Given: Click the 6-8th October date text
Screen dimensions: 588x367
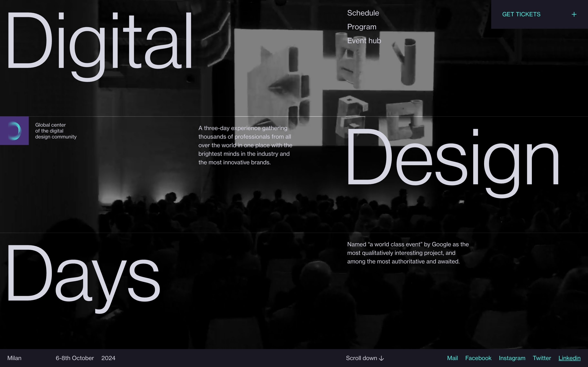Looking at the screenshot, I should [x=75, y=358].
